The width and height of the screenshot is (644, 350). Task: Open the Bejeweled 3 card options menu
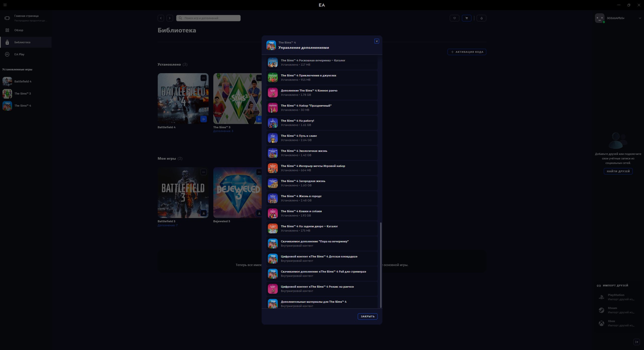[x=259, y=172]
